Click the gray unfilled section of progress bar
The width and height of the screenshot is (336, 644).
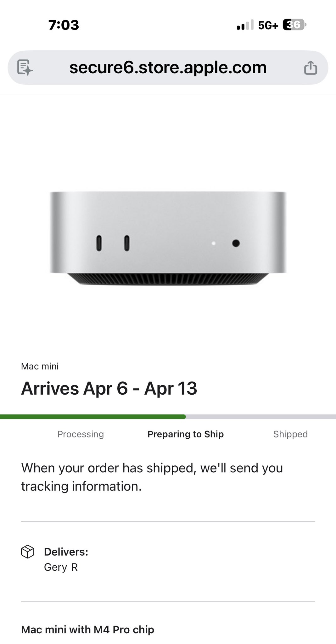pyautogui.click(x=260, y=417)
